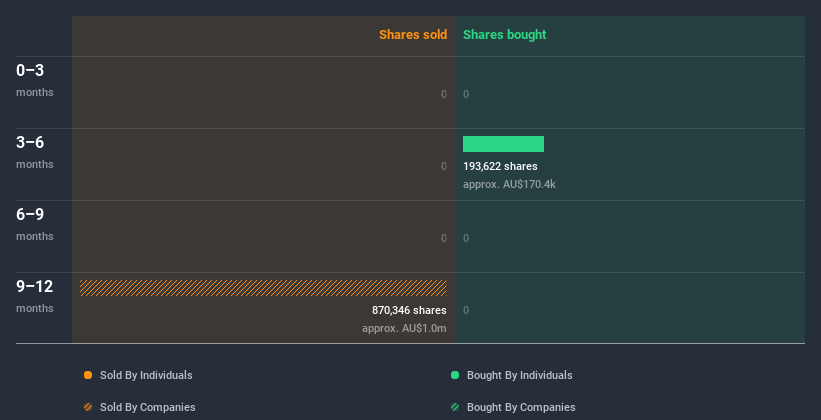Click the '0–3' months row label
This screenshot has height=420, width=821.
tap(30, 71)
